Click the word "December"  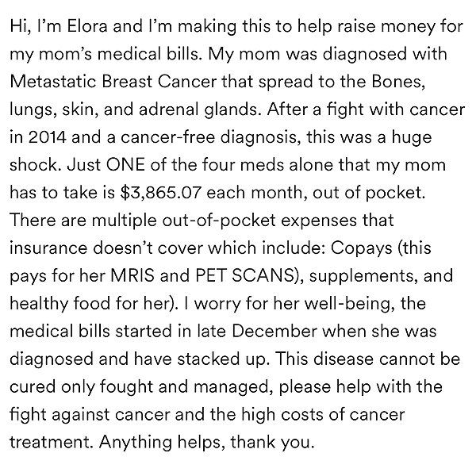(x=274, y=331)
